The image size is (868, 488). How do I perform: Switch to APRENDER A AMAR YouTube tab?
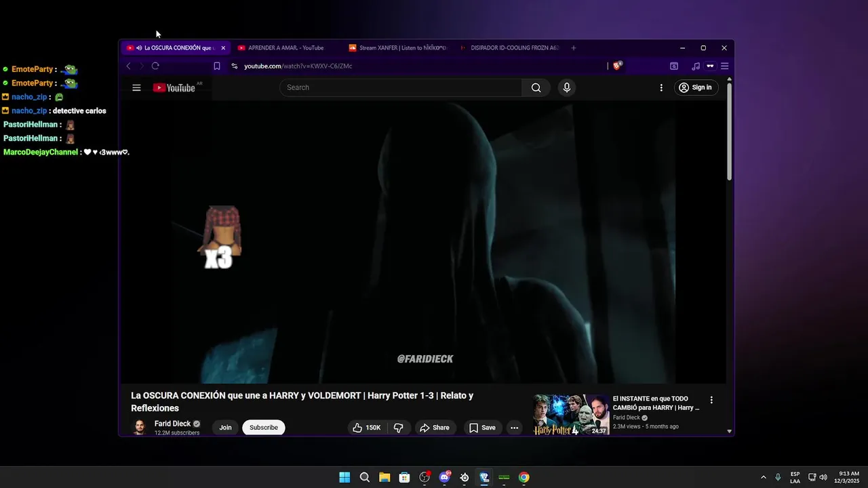[285, 48]
